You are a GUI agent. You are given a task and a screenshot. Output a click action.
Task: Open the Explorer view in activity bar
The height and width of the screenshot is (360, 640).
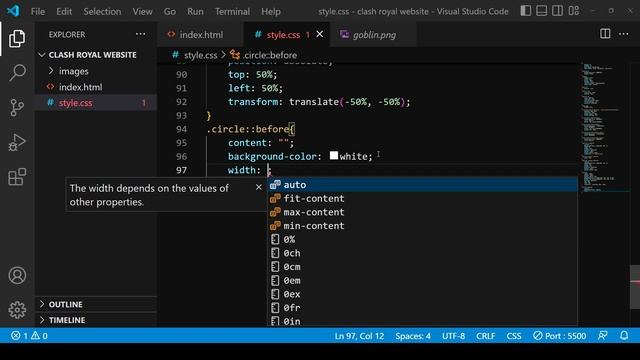(17, 39)
